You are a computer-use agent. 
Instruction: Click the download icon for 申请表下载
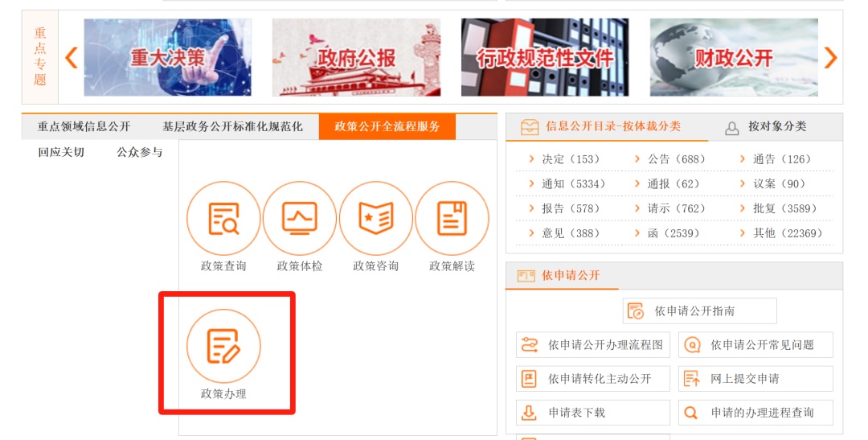pos(529,413)
